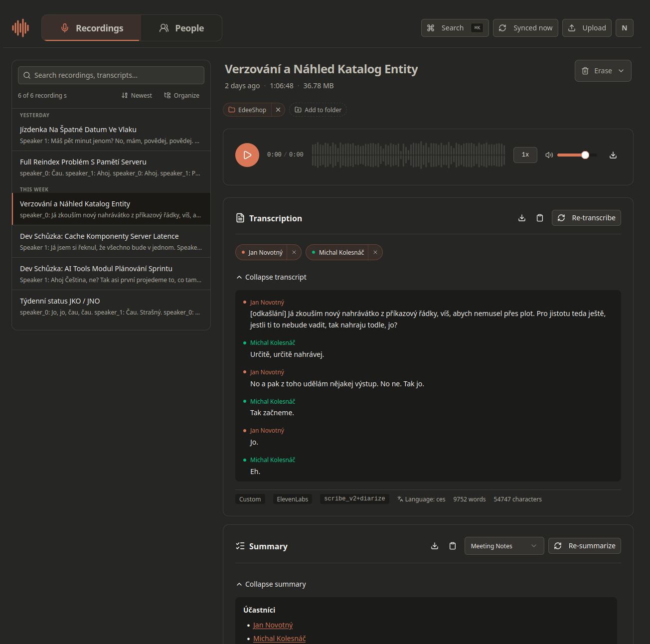Copy transcription to clipboard
650x644 pixels.
(x=540, y=218)
